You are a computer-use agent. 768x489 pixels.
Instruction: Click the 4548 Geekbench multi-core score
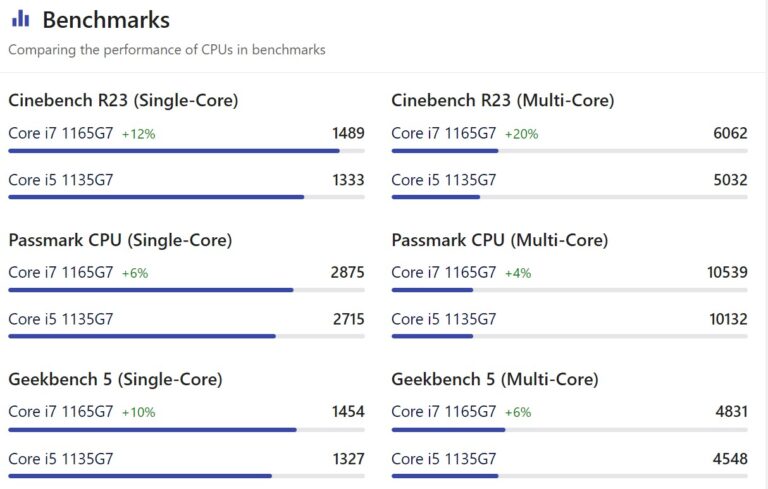click(730, 459)
